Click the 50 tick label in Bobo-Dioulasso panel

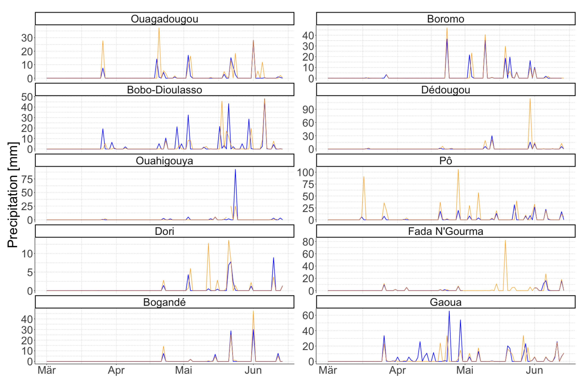pos(27,97)
